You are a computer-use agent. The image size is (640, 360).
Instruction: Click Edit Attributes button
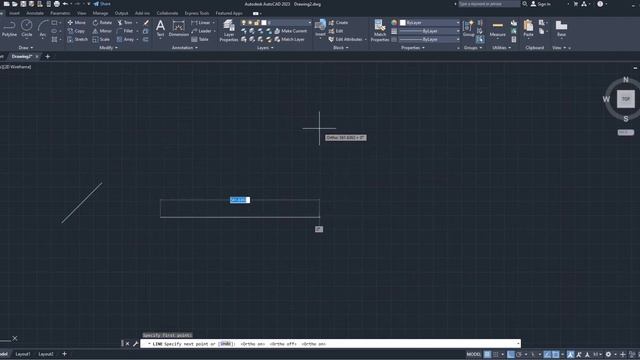346,39
